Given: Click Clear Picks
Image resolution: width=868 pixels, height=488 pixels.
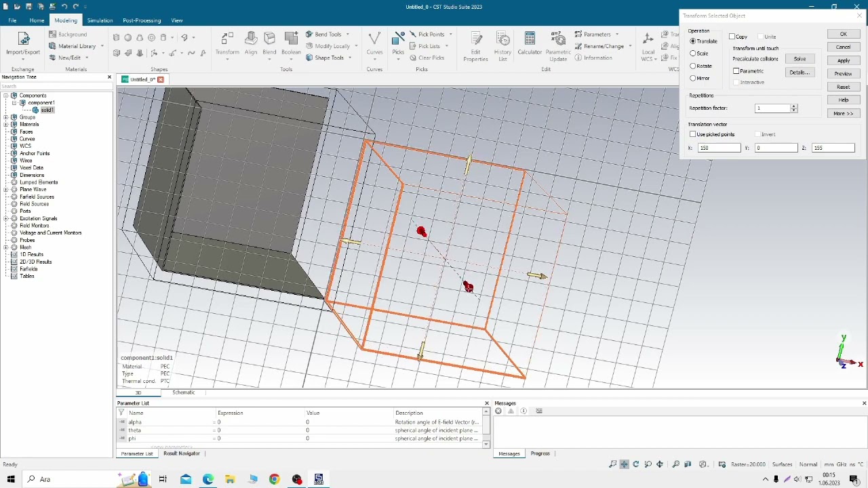Looking at the screenshot, I should [x=427, y=58].
